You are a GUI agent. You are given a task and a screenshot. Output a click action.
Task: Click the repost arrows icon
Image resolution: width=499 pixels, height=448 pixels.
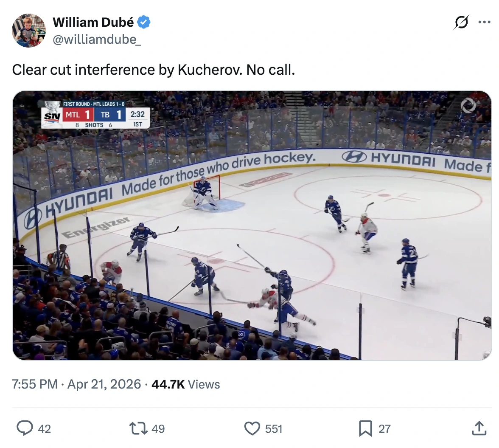coord(138,428)
